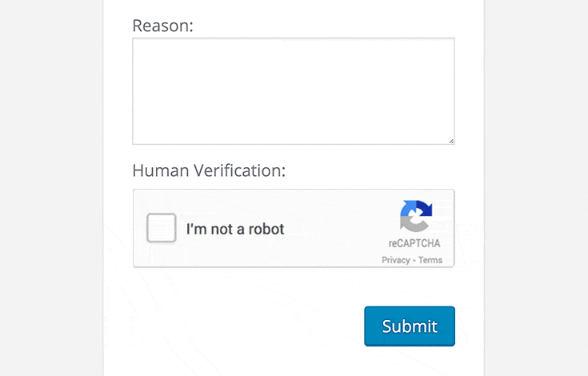Check the I'm not a robot checkbox
The width and height of the screenshot is (588, 376).
pyautogui.click(x=162, y=229)
